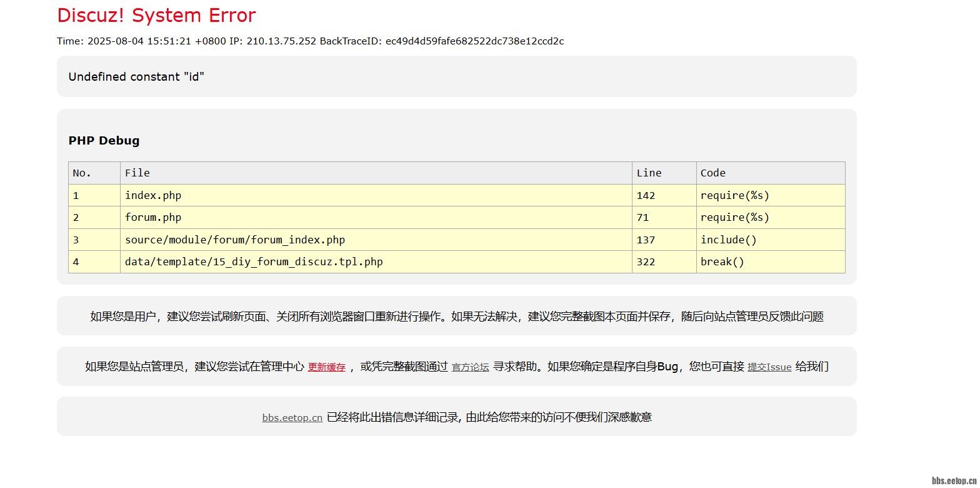This screenshot has height=488, width=980.
Task: Click require(%s) in index.php row
Action: [771, 195]
